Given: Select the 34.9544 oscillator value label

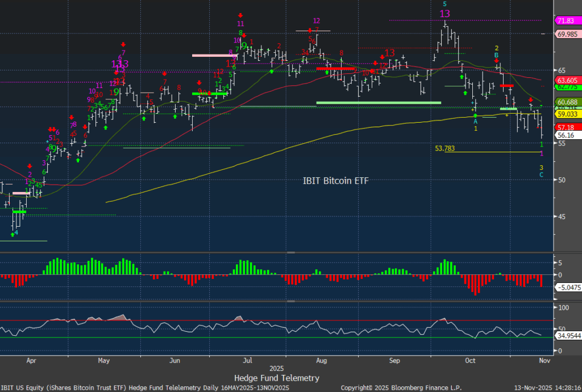Looking at the screenshot, I should [x=567, y=336].
